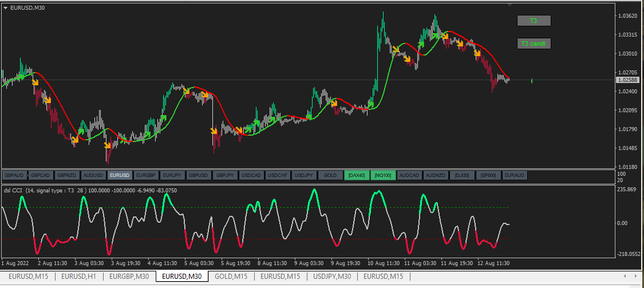Switch to the USDJPY,M30 chart tab
The height and width of the screenshot is (288, 644).
[332, 277]
